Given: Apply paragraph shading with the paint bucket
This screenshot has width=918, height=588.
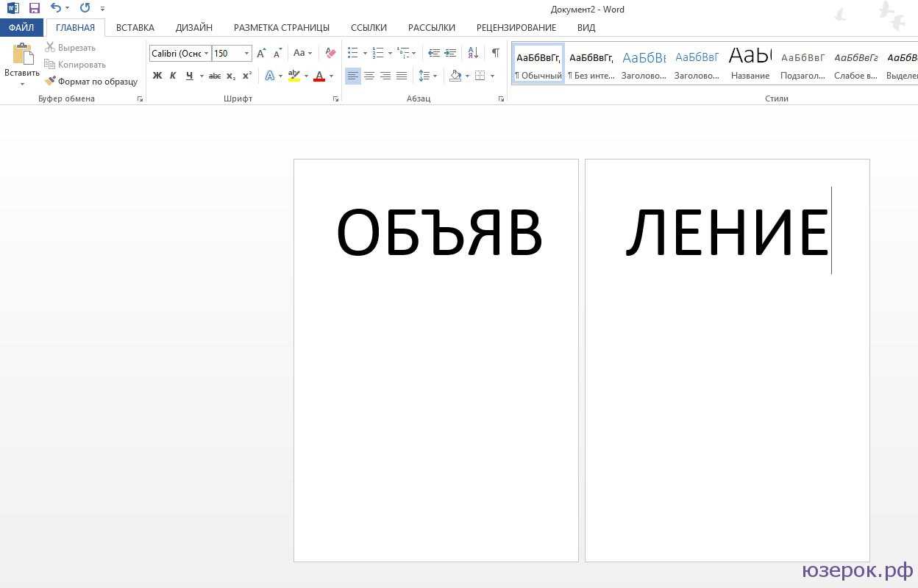Looking at the screenshot, I should click(x=455, y=76).
